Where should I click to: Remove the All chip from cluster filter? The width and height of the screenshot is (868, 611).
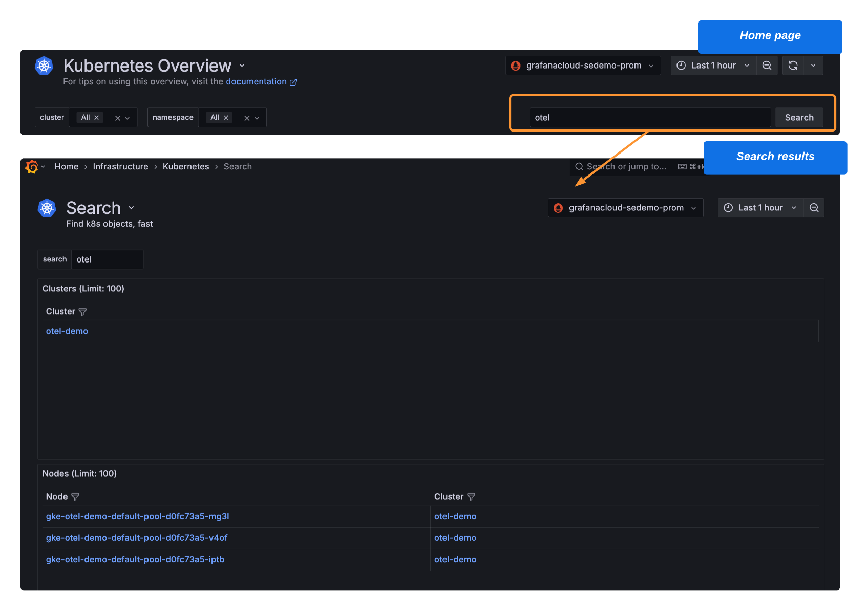point(96,118)
